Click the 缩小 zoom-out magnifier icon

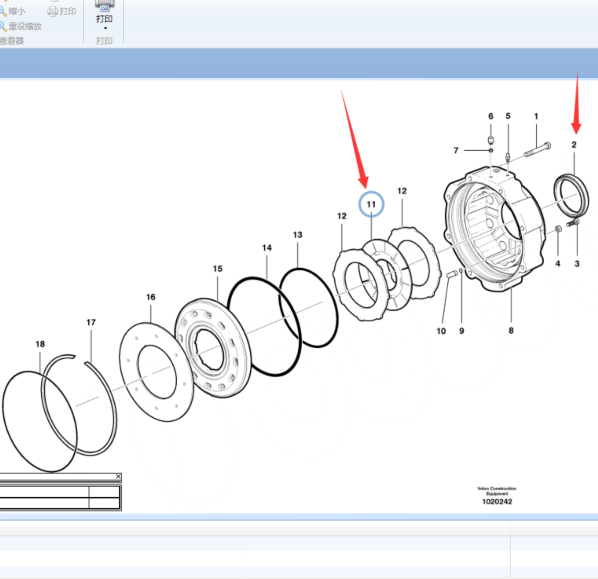(2, 11)
